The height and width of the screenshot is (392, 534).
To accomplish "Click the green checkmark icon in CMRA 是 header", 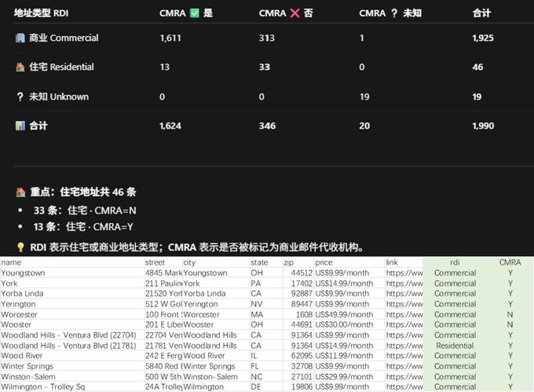I will coord(195,13).
